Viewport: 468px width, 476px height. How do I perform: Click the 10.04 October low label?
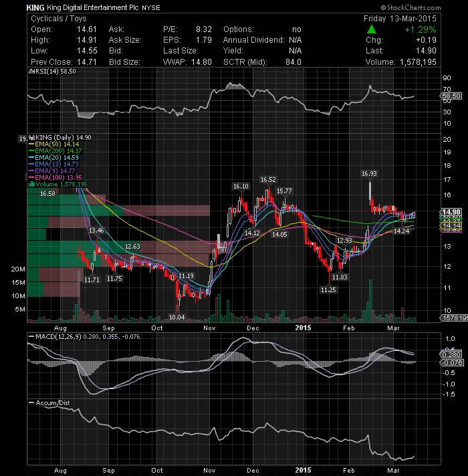177,318
